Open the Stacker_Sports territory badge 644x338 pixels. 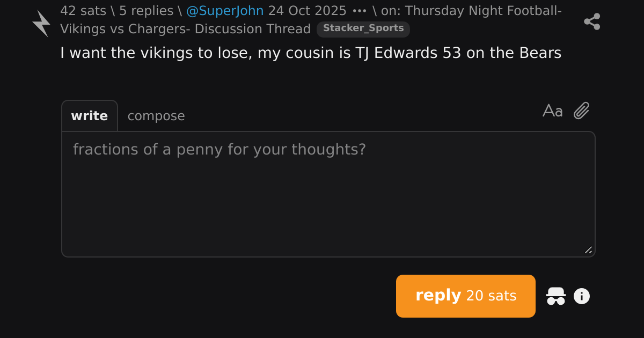(363, 29)
